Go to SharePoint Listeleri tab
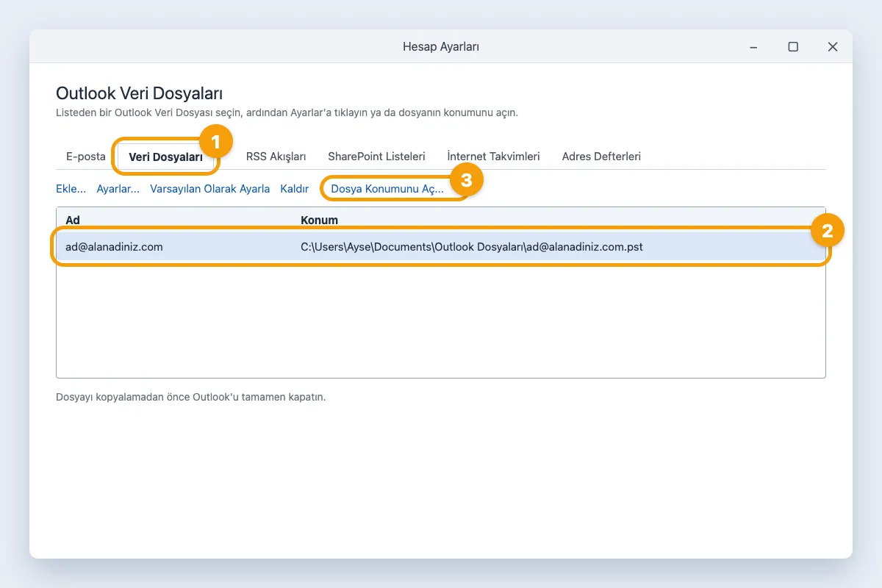882x588 pixels. (376, 157)
